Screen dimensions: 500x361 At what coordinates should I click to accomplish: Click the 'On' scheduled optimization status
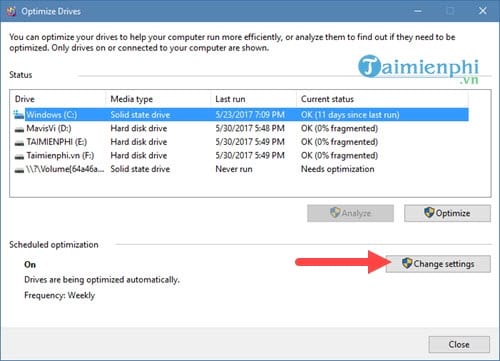[30, 265]
